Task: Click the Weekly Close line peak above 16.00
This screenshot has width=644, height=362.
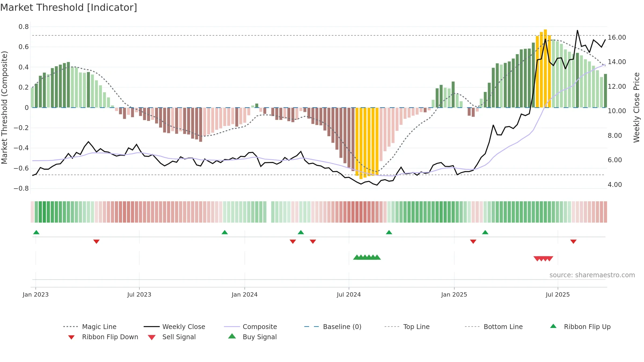Action: tap(577, 31)
